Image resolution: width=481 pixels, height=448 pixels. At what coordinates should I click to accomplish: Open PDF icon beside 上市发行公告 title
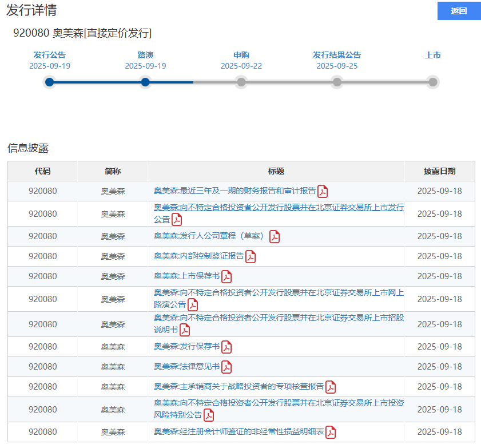pyautogui.click(x=177, y=220)
